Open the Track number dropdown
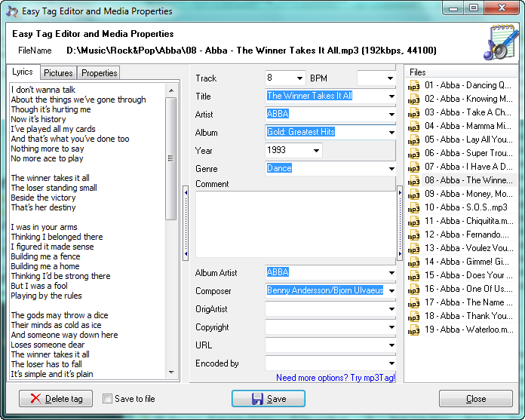 click(x=299, y=78)
